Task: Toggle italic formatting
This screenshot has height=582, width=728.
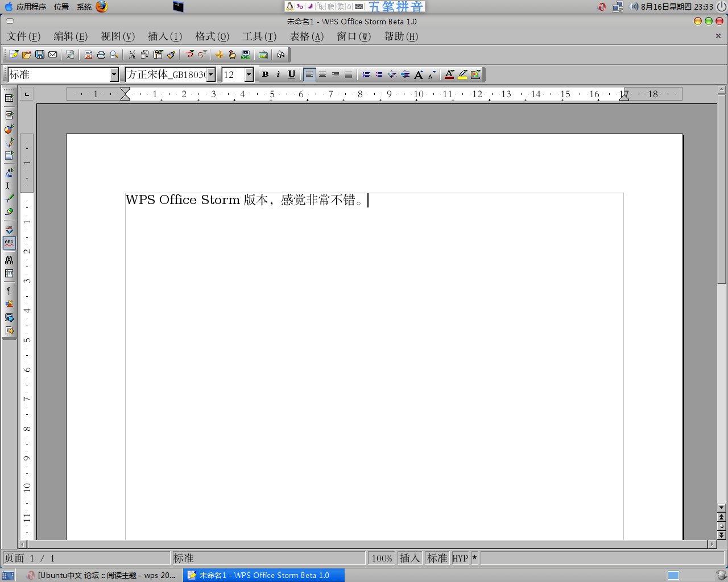Action: click(x=278, y=74)
